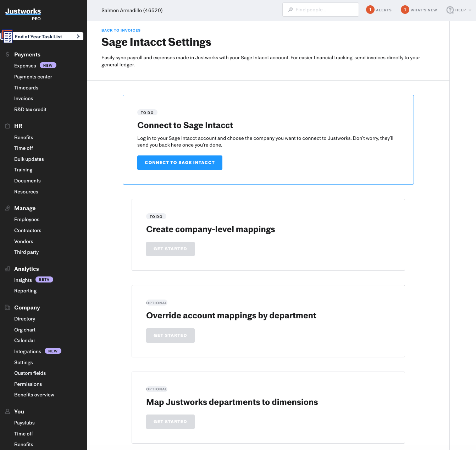Click the HR briefcase icon in sidebar
The width and height of the screenshot is (476, 450).
(7, 126)
